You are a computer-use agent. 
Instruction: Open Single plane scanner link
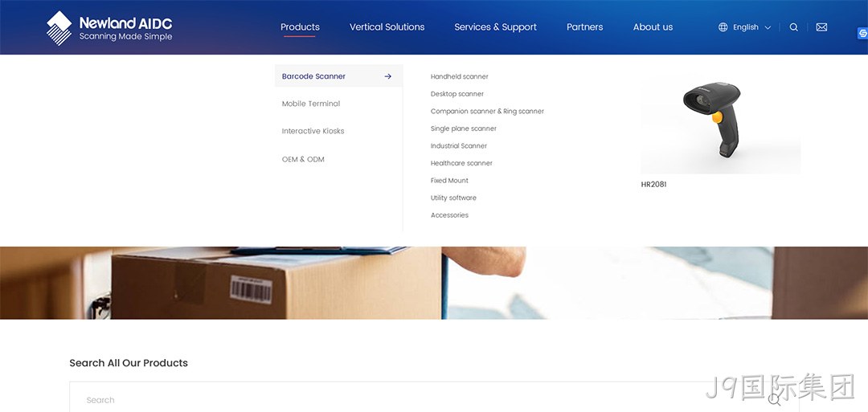point(464,128)
